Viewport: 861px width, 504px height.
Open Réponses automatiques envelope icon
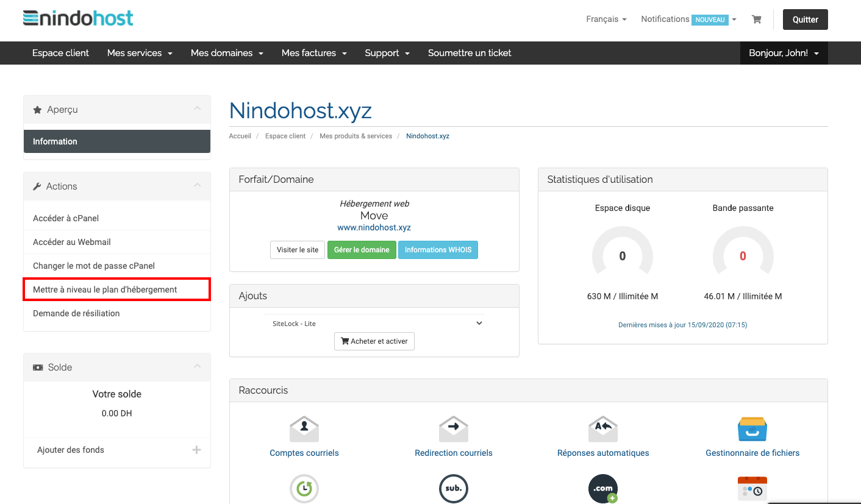(x=603, y=429)
